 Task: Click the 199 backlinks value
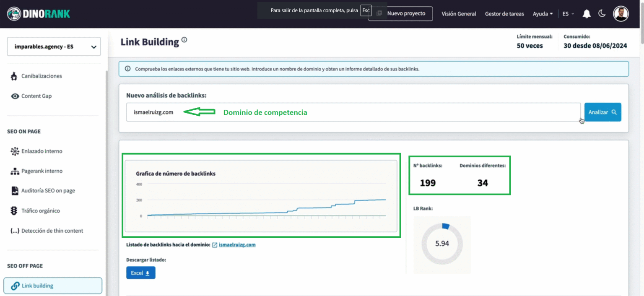tap(428, 183)
